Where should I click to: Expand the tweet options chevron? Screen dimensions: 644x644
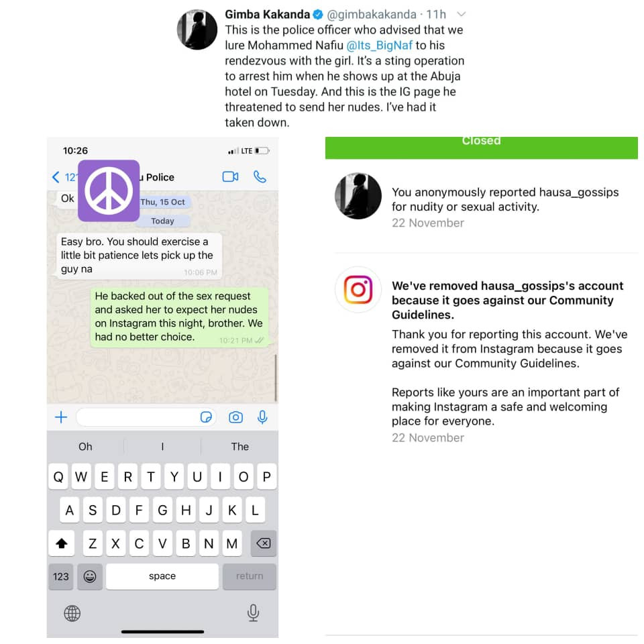[x=462, y=14]
